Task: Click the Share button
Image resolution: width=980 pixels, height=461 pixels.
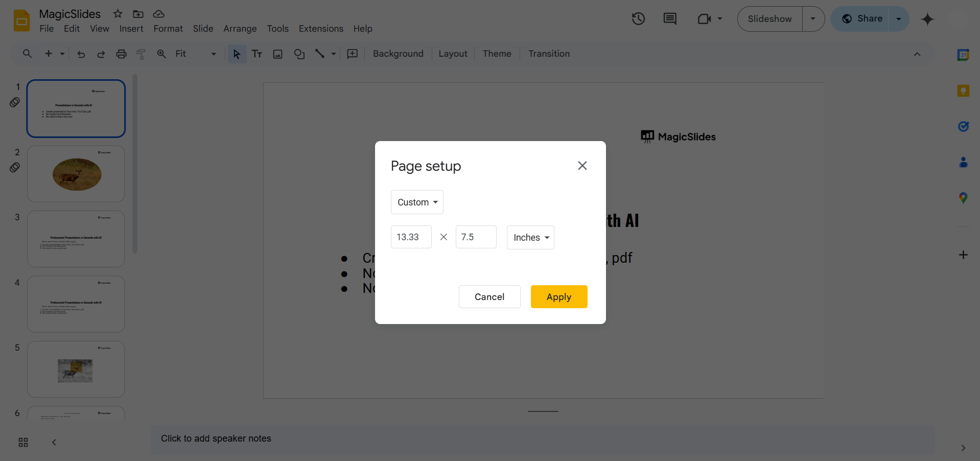Action: 862,19
